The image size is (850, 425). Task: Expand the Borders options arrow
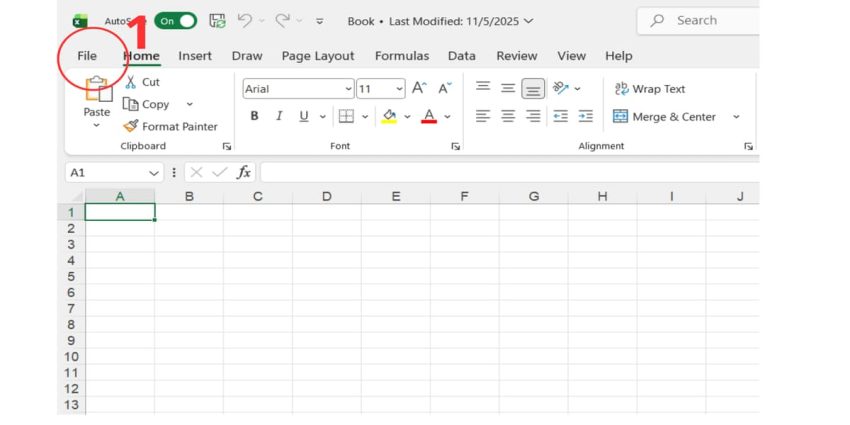point(365,117)
